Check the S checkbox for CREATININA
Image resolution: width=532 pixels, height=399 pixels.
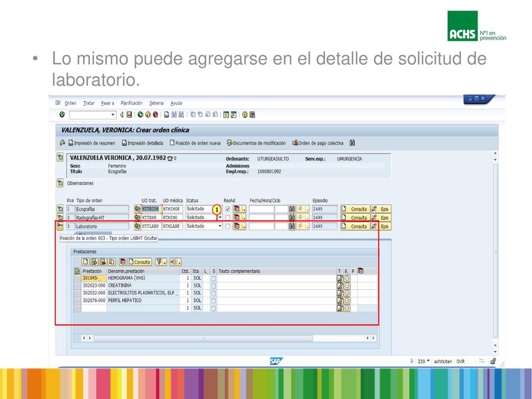click(214, 286)
